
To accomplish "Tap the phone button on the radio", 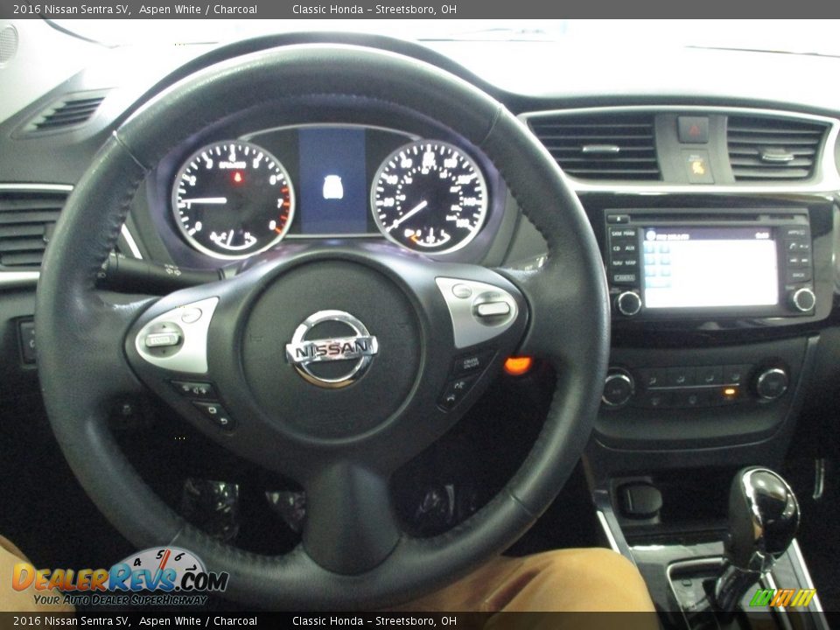I will 793,247.
